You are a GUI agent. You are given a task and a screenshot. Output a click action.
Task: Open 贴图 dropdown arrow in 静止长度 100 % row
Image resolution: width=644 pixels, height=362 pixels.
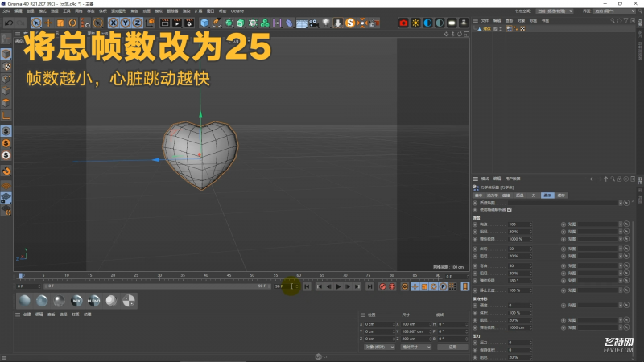[621, 290]
